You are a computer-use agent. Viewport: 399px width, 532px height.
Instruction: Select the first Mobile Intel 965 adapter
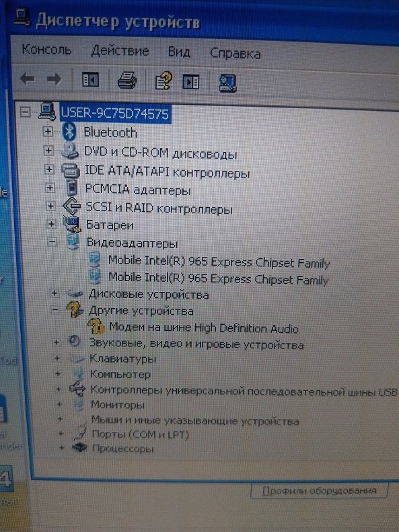(x=219, y=262)
